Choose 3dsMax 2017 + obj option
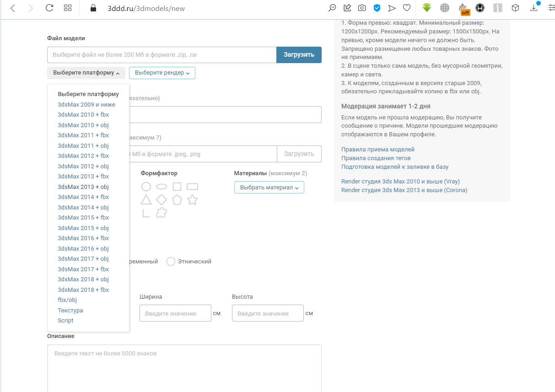The height and width of the screenshot is (392, 555). [83, 259]
